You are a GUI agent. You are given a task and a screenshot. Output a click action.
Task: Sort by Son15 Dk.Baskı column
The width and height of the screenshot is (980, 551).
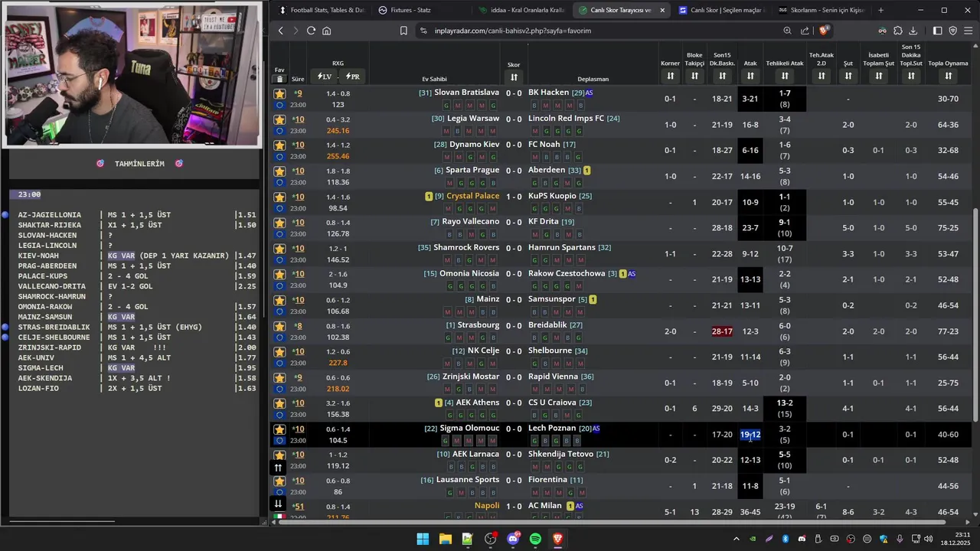click(722, 76)
